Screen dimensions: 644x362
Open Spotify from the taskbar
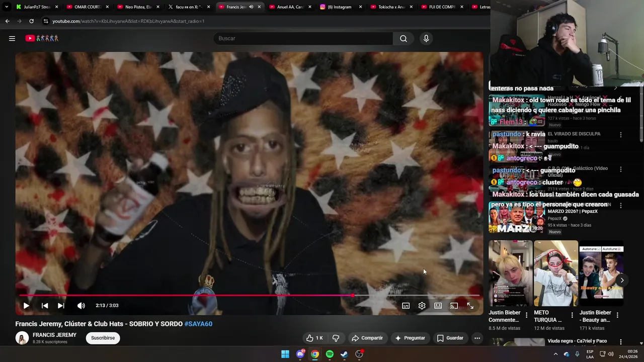coord(330,354)
